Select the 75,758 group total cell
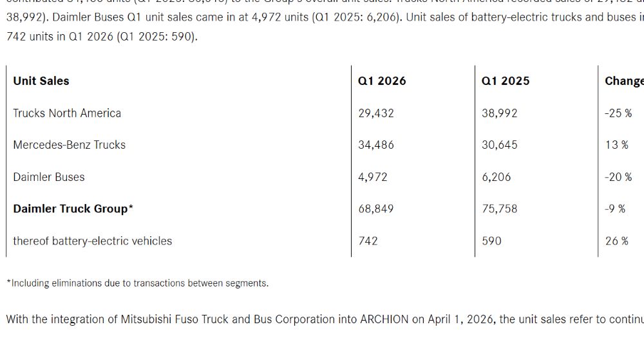 pos(500,209)
